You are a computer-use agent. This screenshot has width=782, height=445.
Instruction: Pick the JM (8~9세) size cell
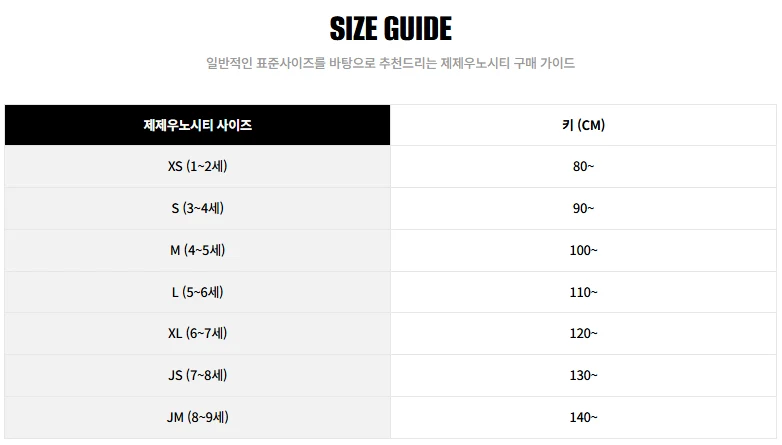pos(197,417)
